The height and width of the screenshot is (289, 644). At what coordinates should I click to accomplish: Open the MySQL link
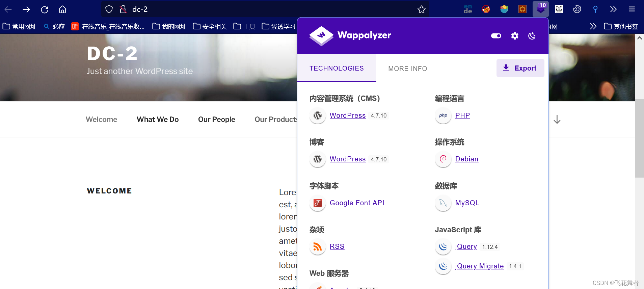click(467, 203)
